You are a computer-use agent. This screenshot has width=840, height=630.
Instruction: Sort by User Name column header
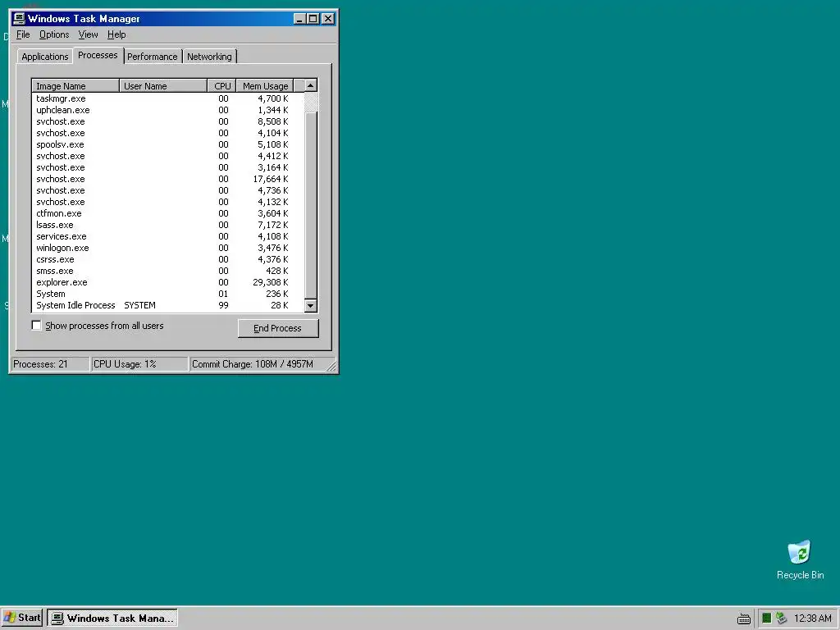pyautogui.click(x=163, y=85)
